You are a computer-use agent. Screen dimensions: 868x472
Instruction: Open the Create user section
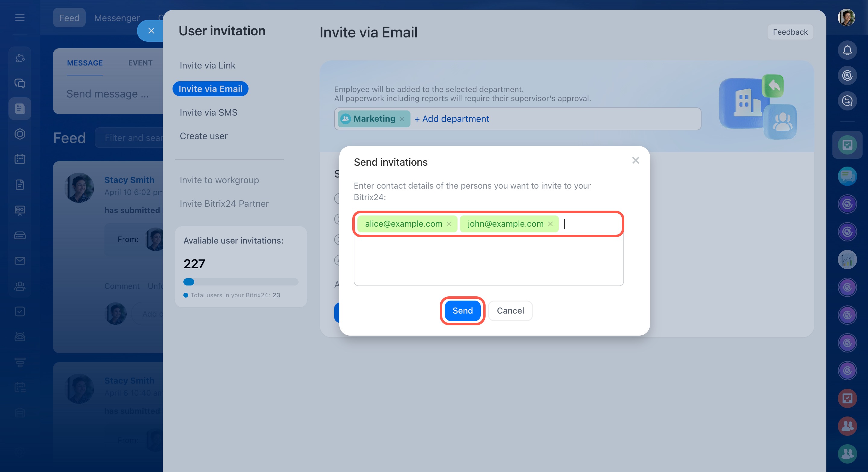tap(204, 136)
